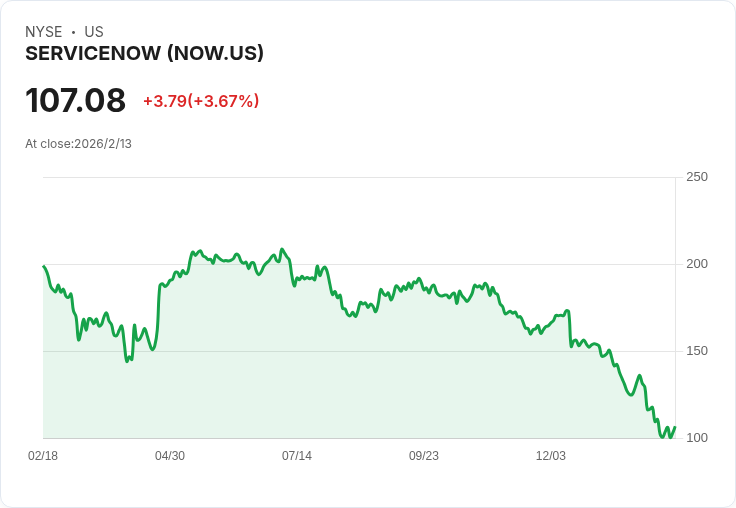
Task: Click the 250 y-axis label
Action: tap(697, 177)
